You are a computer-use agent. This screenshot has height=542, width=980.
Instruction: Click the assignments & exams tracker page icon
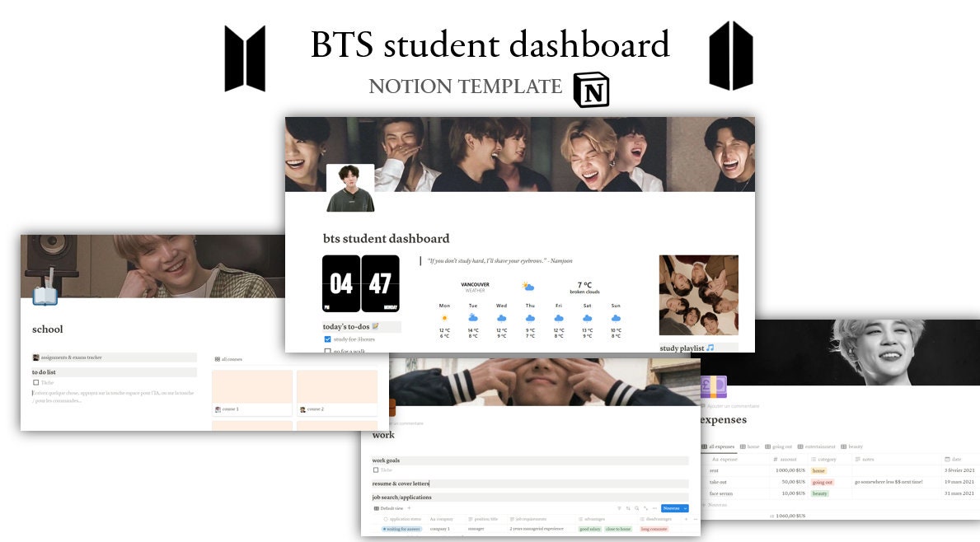[35, 357]
